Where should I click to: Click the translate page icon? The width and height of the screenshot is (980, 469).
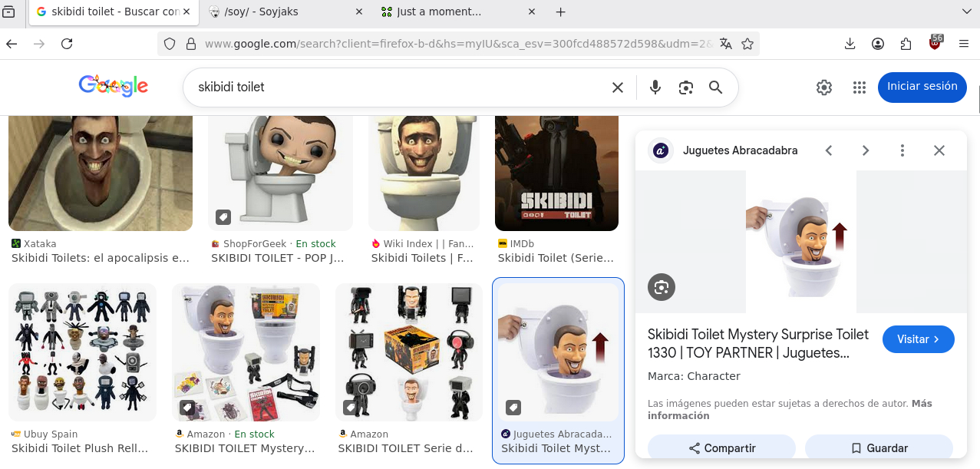pos(725,44)
